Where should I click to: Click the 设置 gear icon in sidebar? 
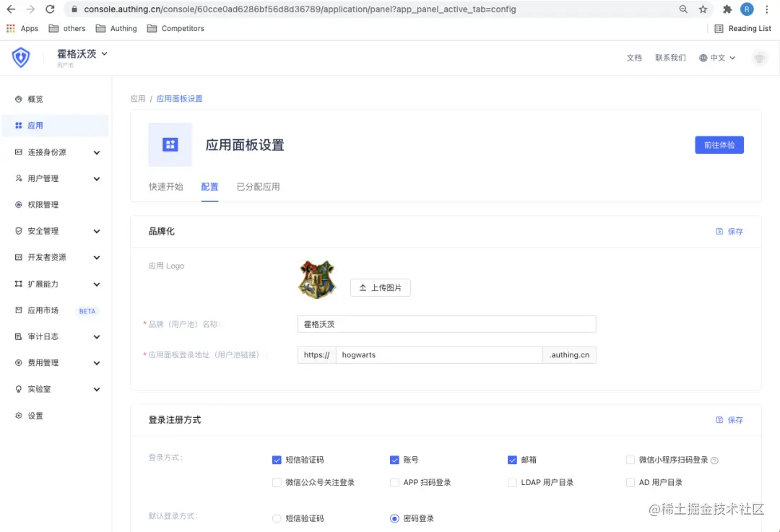pos(18,416)
